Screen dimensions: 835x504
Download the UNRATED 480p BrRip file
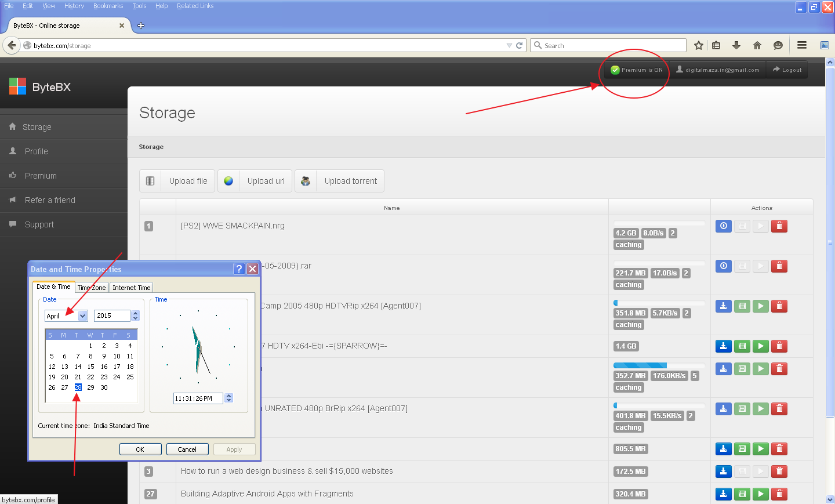tap(724, 409)
